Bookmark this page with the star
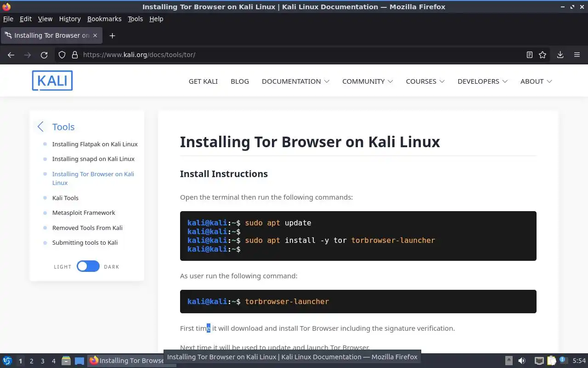The height and width of the screenshot is (368, 588). click(543, 55)
